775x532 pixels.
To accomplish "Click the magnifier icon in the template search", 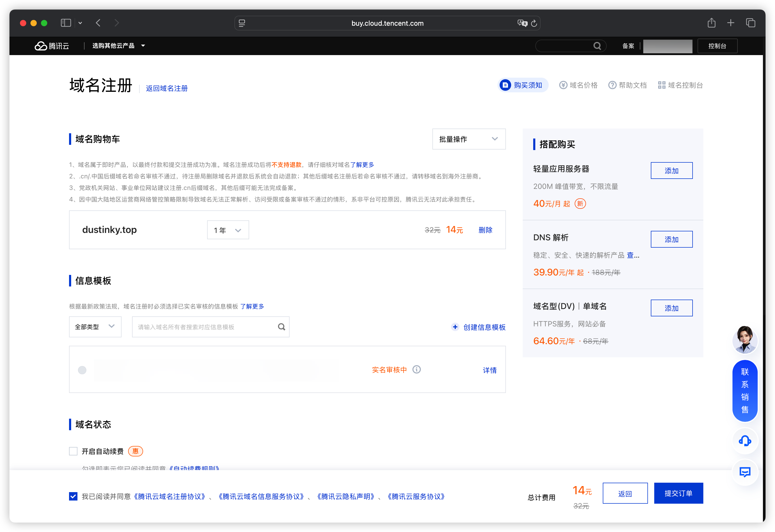I will tap(281, 327).
